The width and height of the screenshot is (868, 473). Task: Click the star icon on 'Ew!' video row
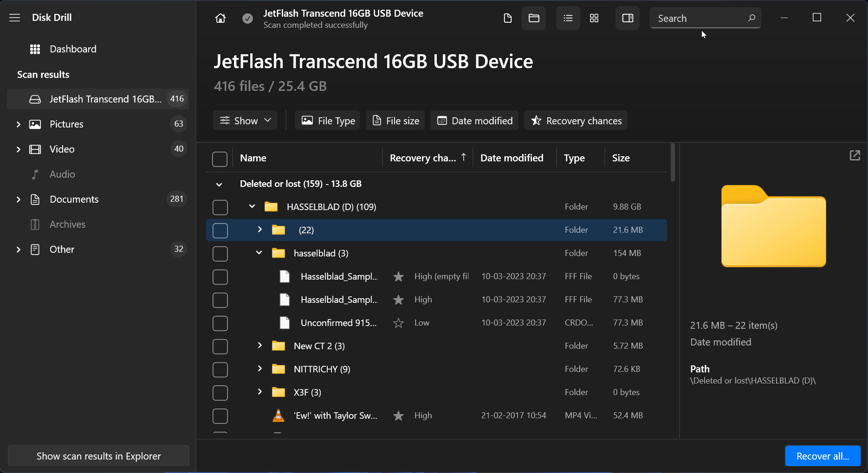click(x=398, y=415)
